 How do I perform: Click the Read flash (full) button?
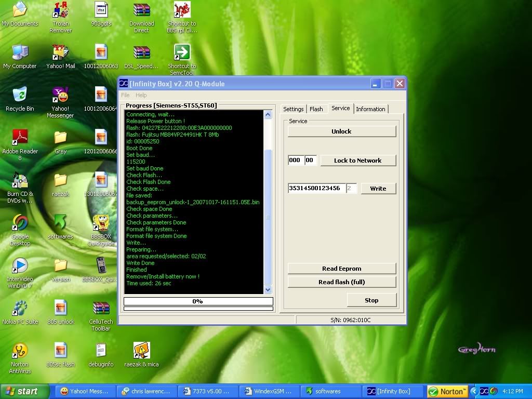[342, 282]
